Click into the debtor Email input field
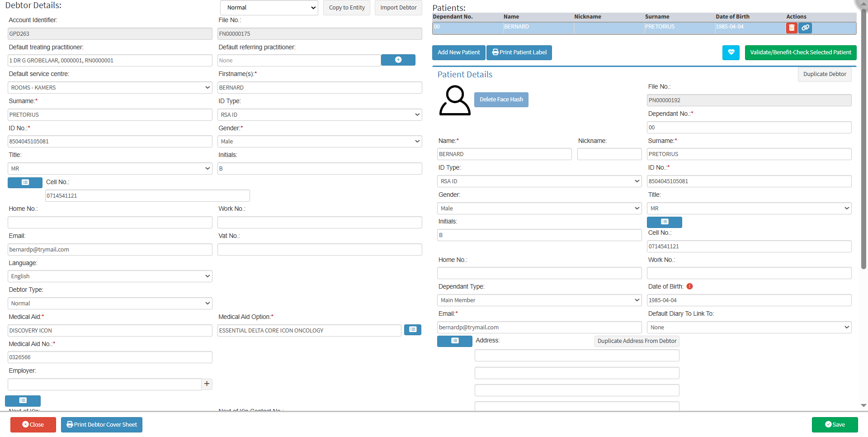The image size is (868, 437). point(110,250)
